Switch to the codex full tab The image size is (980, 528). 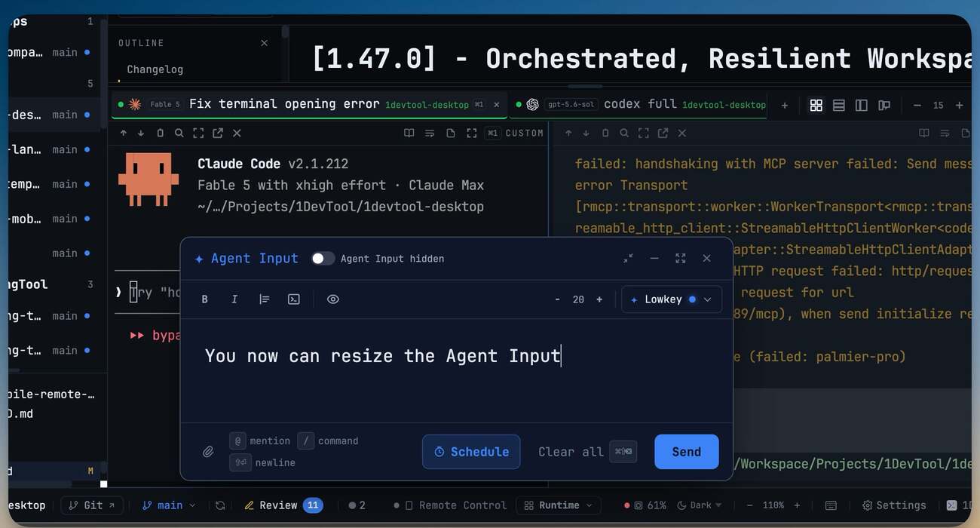(x=640, y=104)
